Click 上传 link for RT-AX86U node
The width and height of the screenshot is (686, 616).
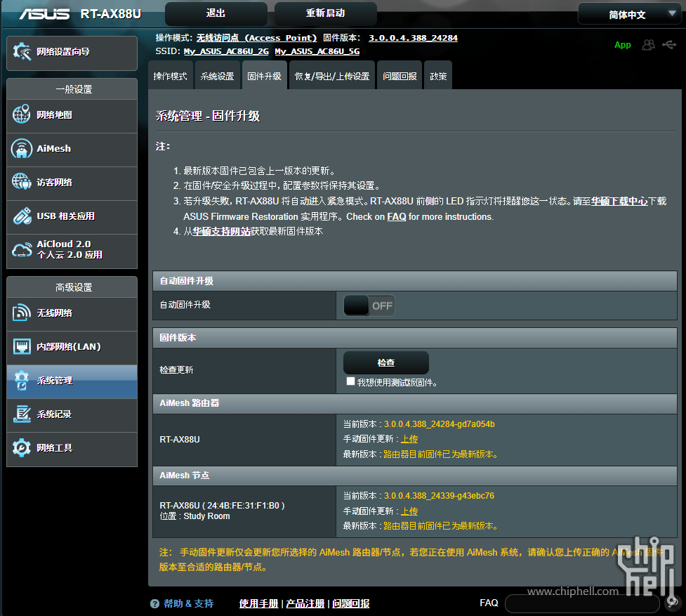409,511
